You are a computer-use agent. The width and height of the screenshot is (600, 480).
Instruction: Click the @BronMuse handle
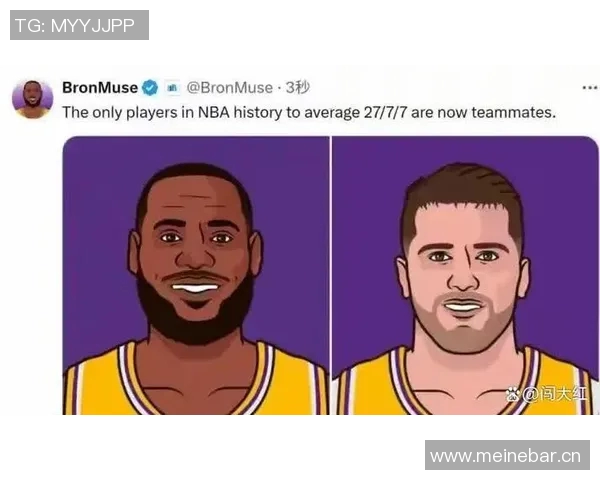click(x=230, y=88)
